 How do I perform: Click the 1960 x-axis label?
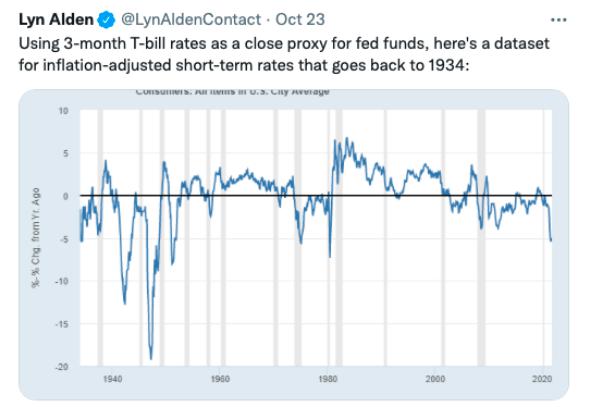[220, 379]
